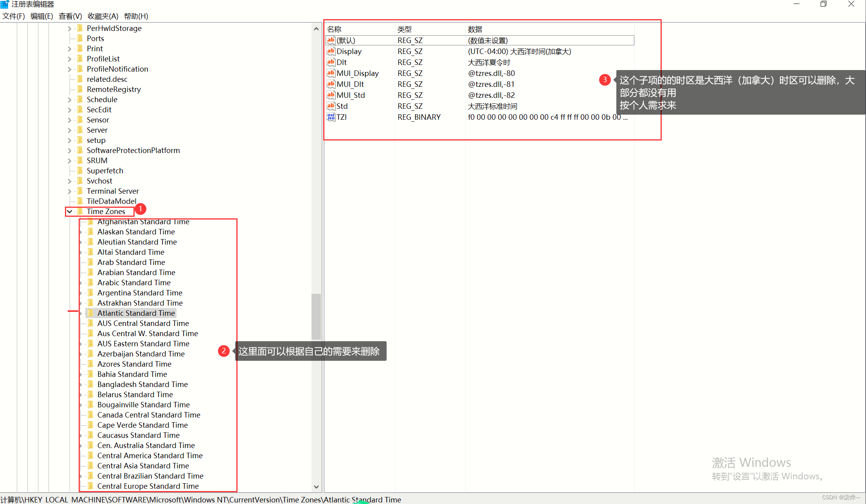Click the tree pane vertical scrollbar thumb
866x504 pixels.
[316, 316]
